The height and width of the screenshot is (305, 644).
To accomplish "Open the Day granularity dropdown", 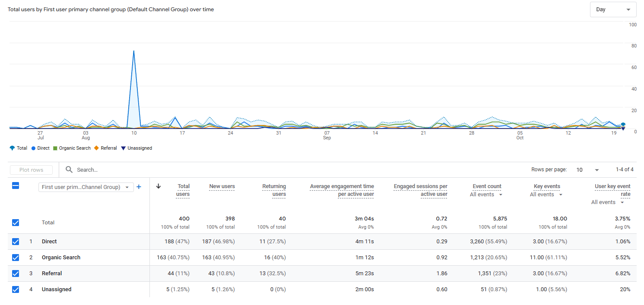I will pyautogui.click(x=613, y=9).
